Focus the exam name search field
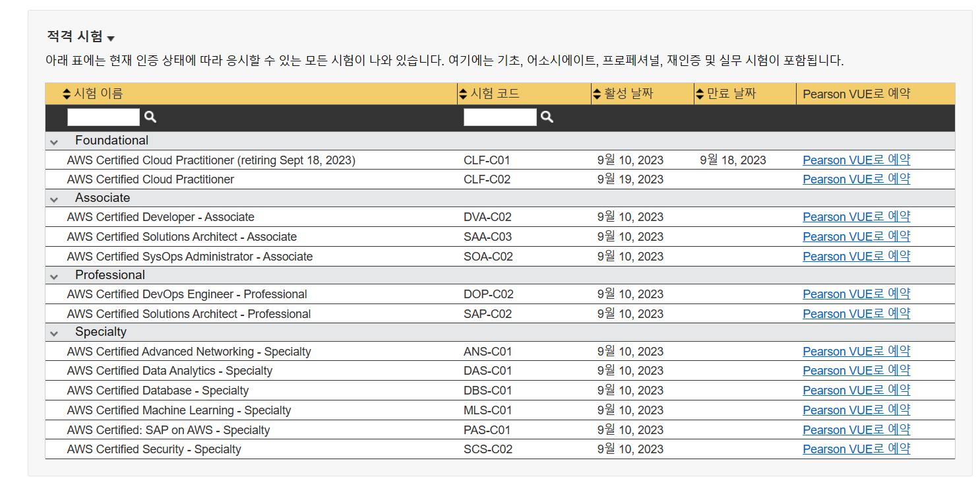Image resolution: width=980 pixels, height=477 pixels. coord(104,117)
